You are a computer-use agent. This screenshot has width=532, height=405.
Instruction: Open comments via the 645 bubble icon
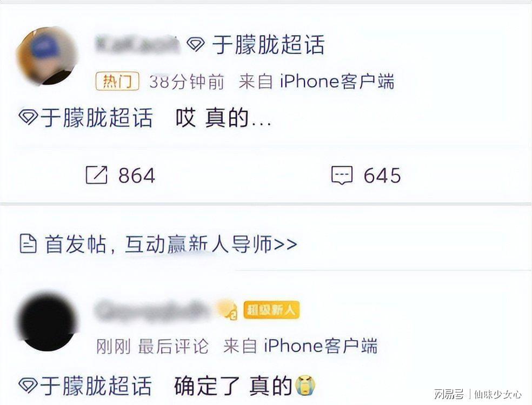(342, 175)
